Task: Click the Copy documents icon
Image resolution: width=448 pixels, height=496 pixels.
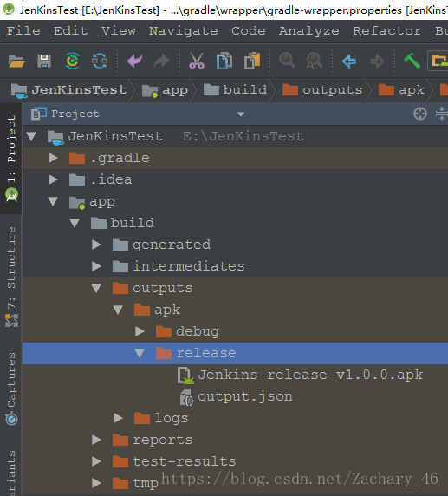Action: pos(224,61)
